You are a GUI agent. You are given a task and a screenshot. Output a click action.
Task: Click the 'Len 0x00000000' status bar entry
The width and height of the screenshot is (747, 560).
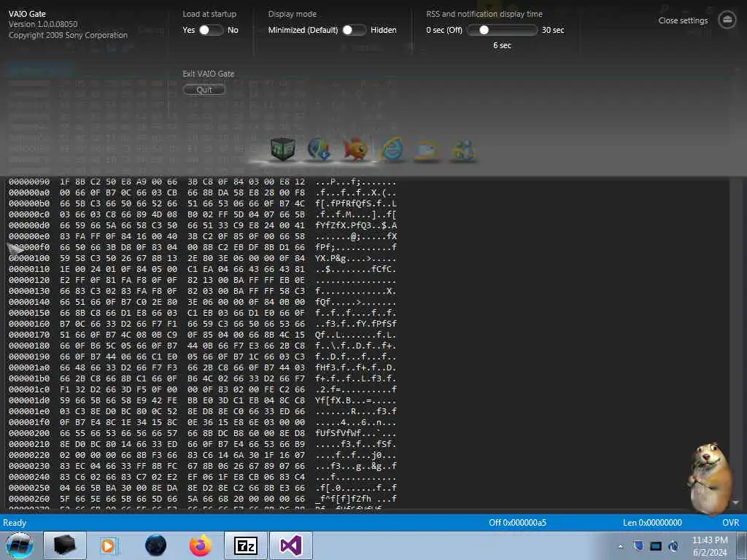(x=652, y=522)
